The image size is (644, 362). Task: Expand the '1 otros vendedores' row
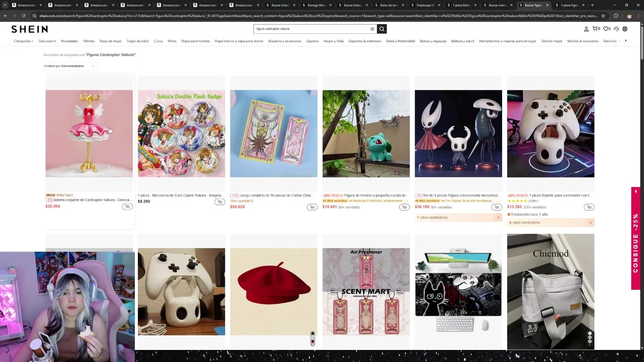click(458, 218)
